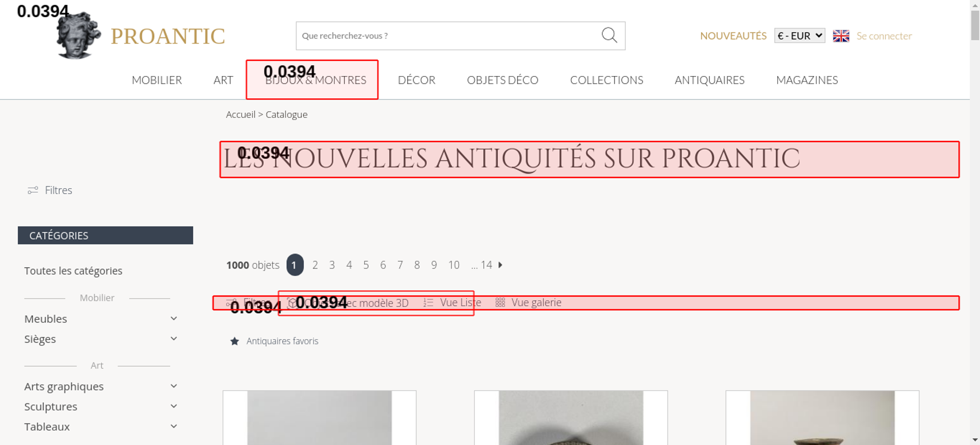Image resolution: width=980 pixels, height=445 pixels.
Task: Open the sidebar Filtres sliders icon
Action: [x=33, y=190]
